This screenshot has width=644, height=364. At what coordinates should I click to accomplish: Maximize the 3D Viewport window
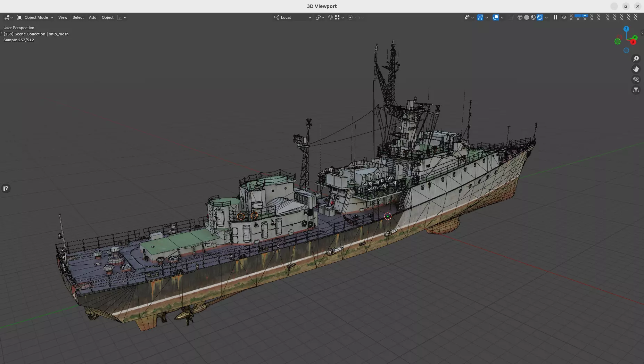626,6
